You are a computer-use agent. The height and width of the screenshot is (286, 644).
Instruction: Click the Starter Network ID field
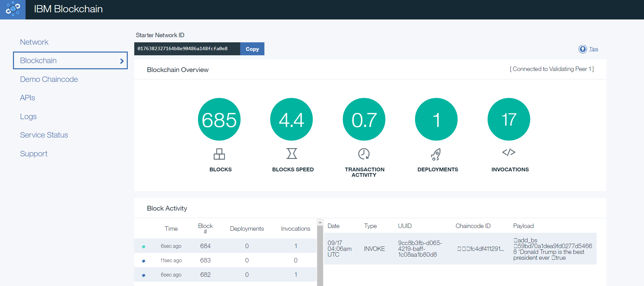click(187, 49)
